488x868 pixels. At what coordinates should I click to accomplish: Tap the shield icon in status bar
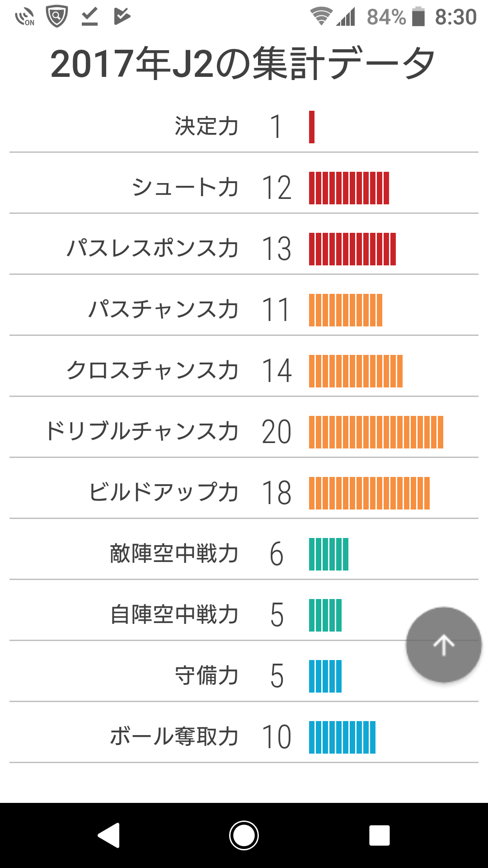(x=57, y=17)
